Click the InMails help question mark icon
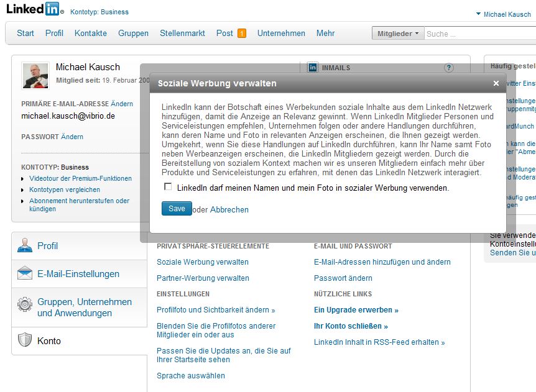 (x=449, y=68)
